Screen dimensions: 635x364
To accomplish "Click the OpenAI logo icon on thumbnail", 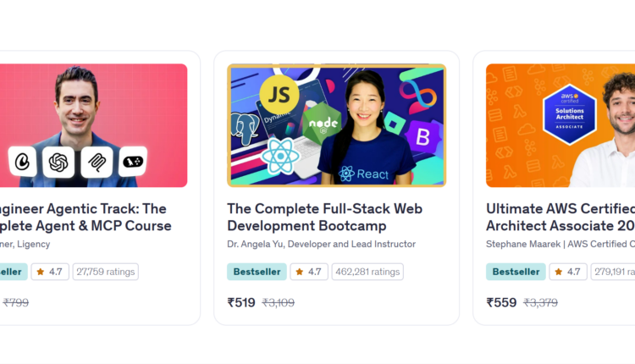I will 58,163.
